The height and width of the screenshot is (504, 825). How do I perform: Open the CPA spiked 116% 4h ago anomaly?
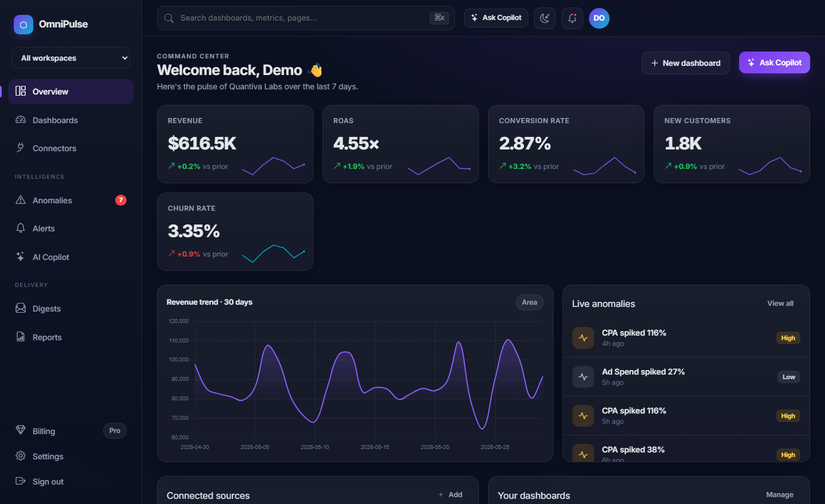(686, 338)
